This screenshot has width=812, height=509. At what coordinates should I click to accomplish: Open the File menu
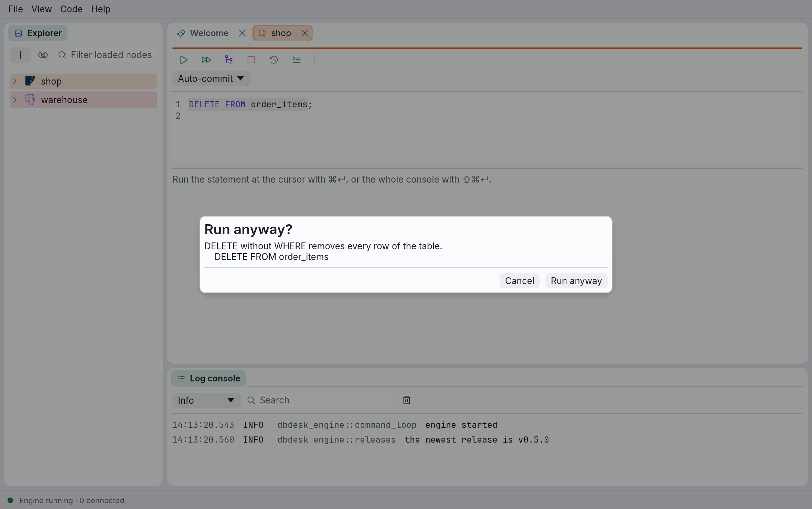[x=15, y=9]
